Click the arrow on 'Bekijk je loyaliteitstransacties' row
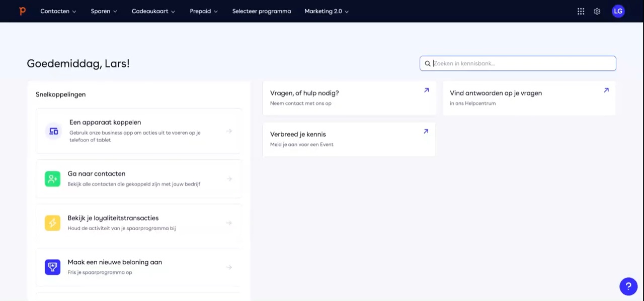Screen dimensions: 644x301 (229, 223)
